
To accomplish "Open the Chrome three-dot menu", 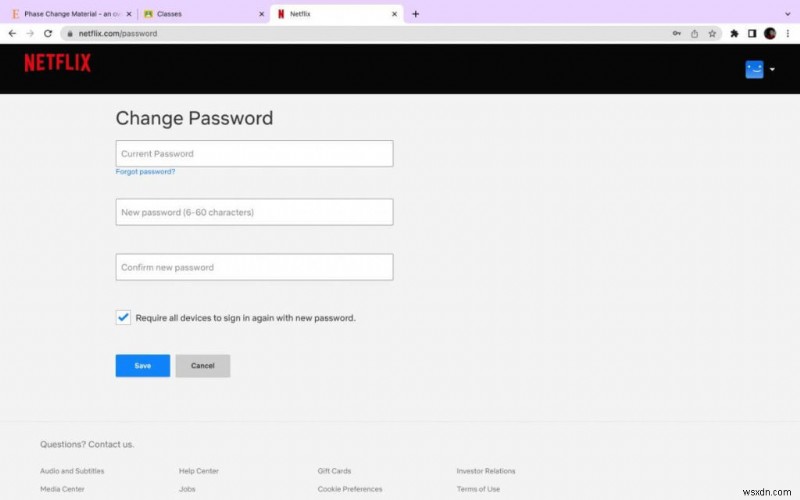I will 788,34.
